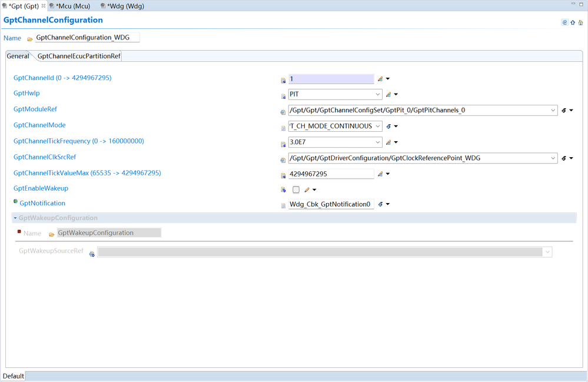The width and height of the screenshot is (588, 382).
Task: Click the calculator icon beside 4294967295 field
Action: point(380,174)
